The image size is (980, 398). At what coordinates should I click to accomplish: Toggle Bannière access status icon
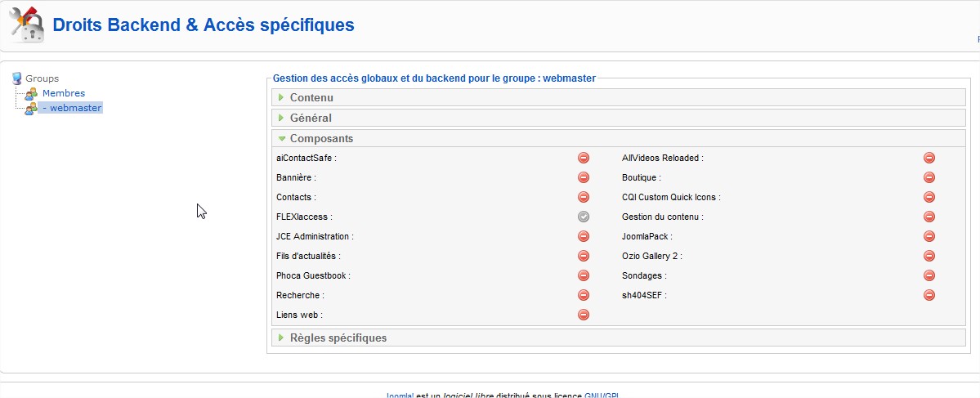click(x=584, y=177)
